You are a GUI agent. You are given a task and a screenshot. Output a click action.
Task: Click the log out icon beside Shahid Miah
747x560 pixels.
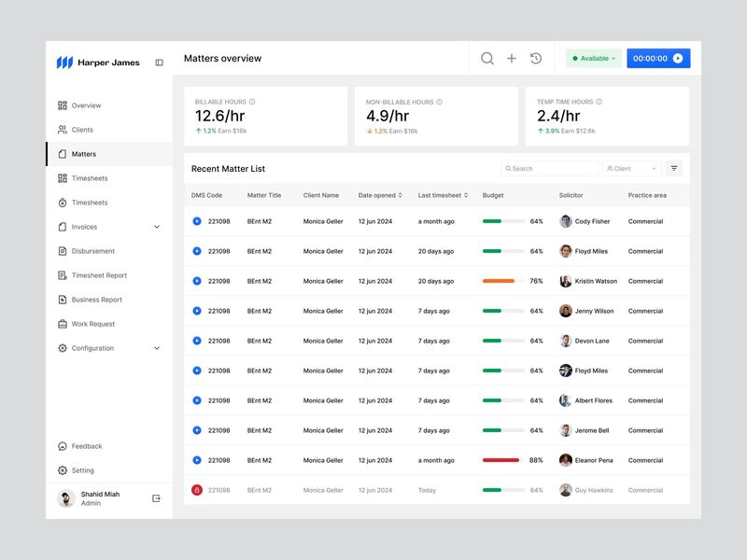(157, 498)
